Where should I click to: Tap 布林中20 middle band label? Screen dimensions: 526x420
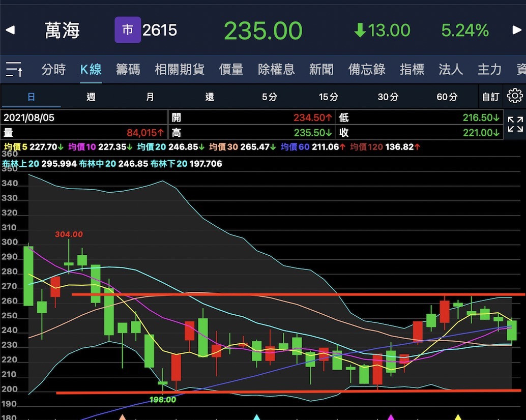click(x=97, y=164)
